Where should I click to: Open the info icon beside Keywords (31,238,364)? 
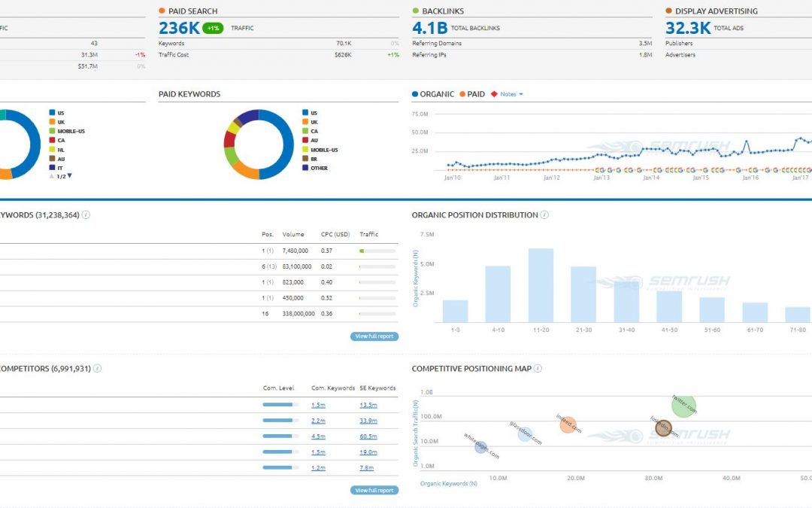[86, 214]
